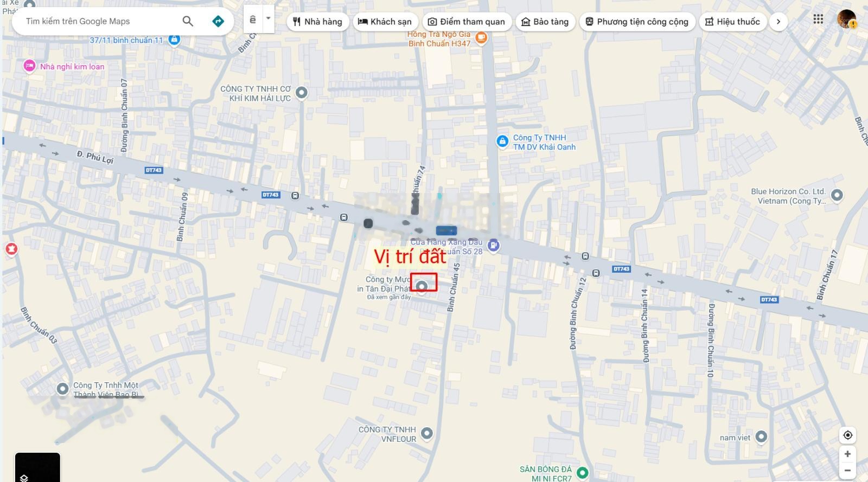Open the Blue Horizon Co. Ltd. marker
This screenshot has height=482, width=868.
[x=837, y=195]
